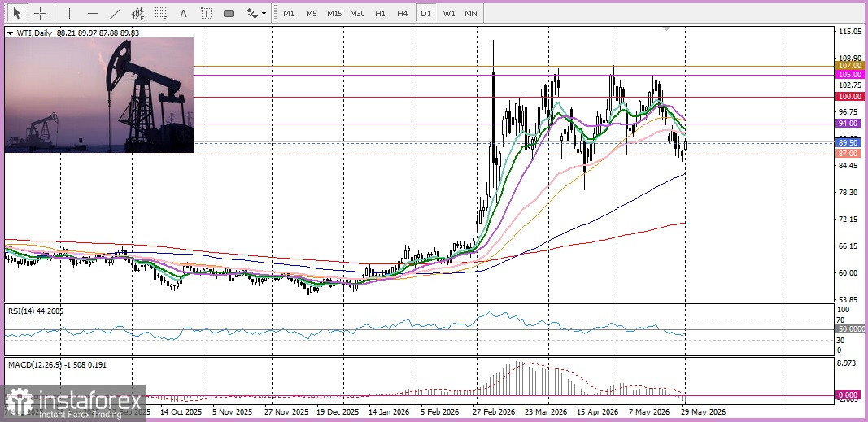Click the 19 Dec 2025 date label
Image resolution: width=868 pixels, height=422 pixels.
(338, 412)
